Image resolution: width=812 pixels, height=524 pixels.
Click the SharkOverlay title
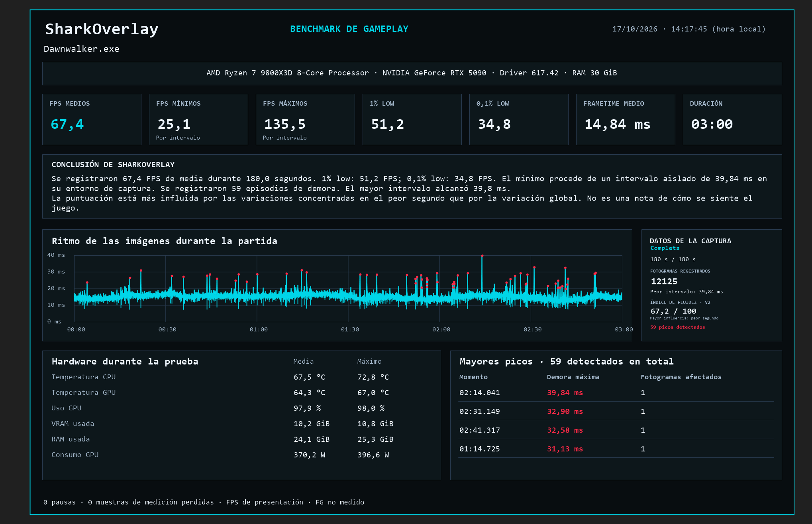tap(102, 29)
